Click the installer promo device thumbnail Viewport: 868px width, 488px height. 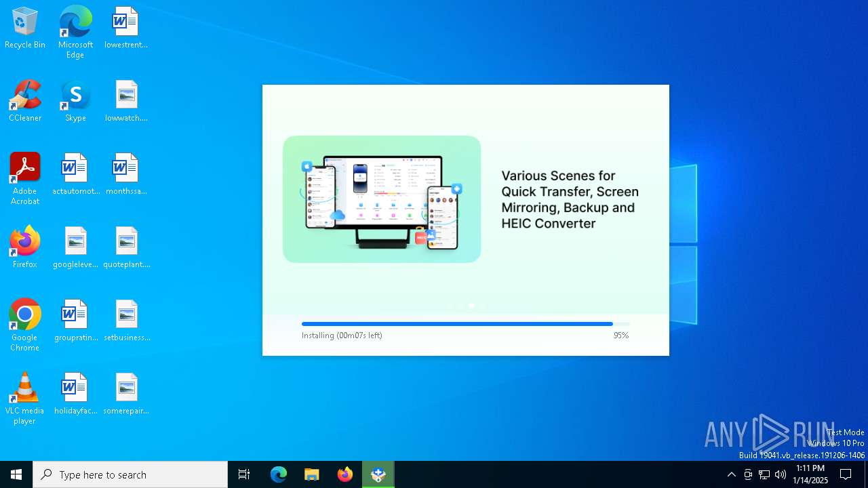pos(382,199)
